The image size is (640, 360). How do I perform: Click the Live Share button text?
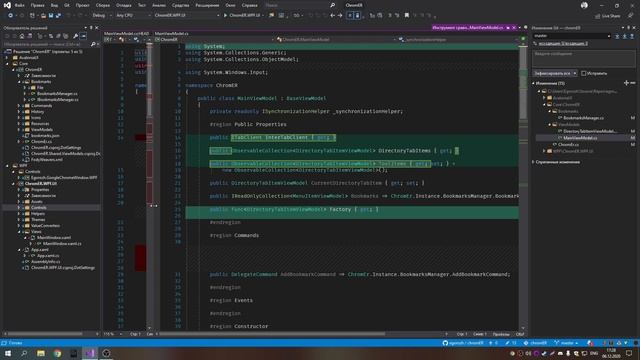(x=611, y=16)
